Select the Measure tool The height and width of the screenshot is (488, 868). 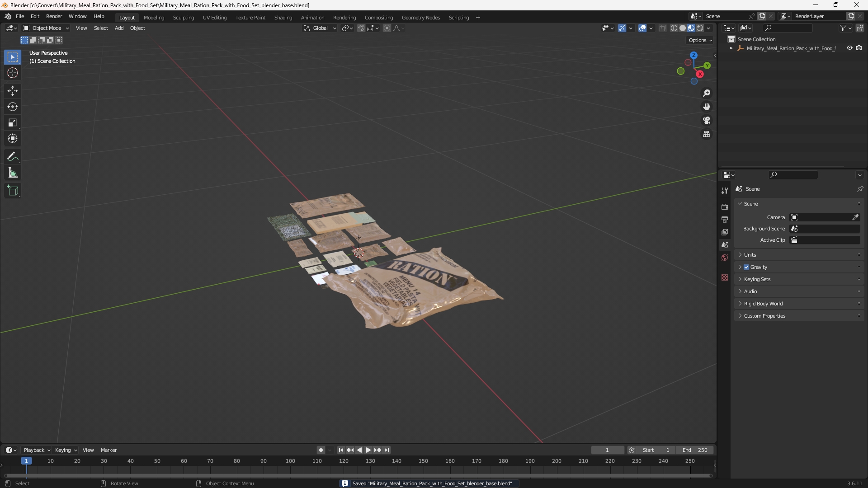pyautogui.click(x=13, y=173)
